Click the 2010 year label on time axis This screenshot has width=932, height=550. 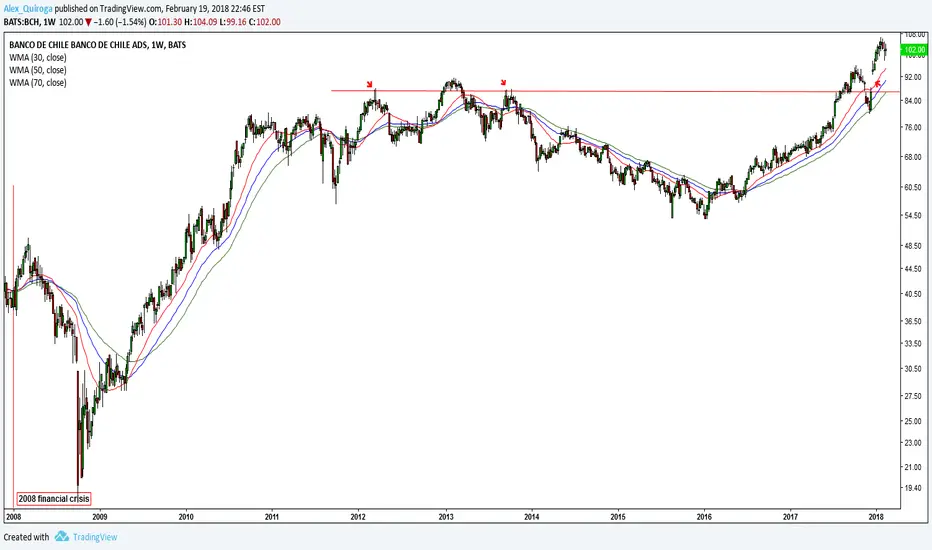[186, 517]
